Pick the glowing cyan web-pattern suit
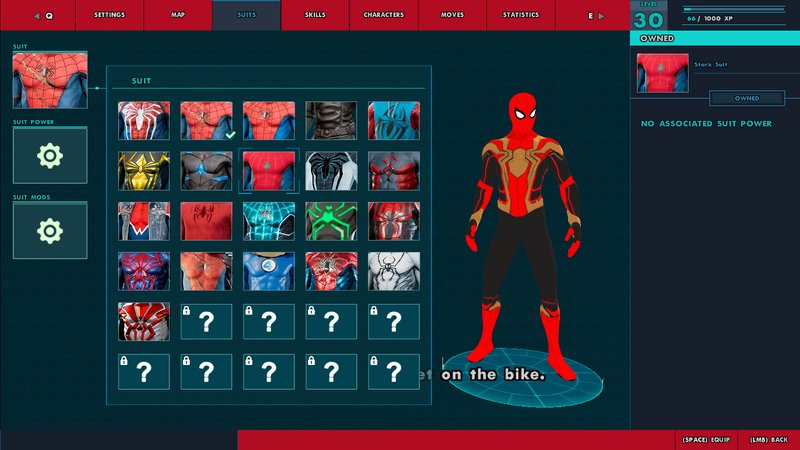Screen dimensions: 800x450 [x=269, y=221]
